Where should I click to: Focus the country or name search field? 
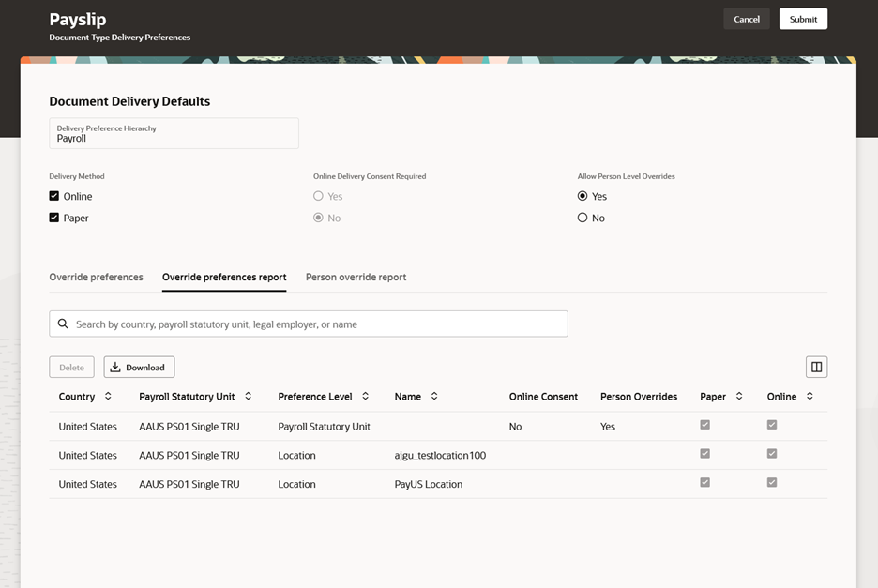[x=309, y=324]
